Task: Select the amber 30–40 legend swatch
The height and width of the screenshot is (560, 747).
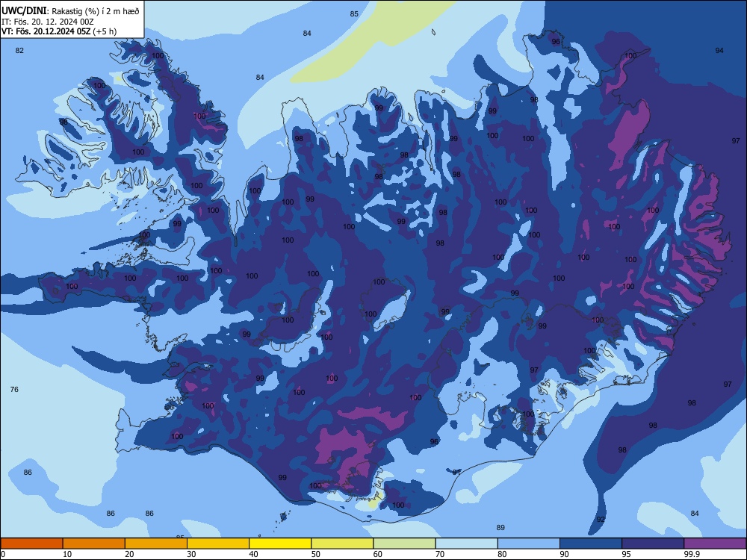Action: [218, 544]
